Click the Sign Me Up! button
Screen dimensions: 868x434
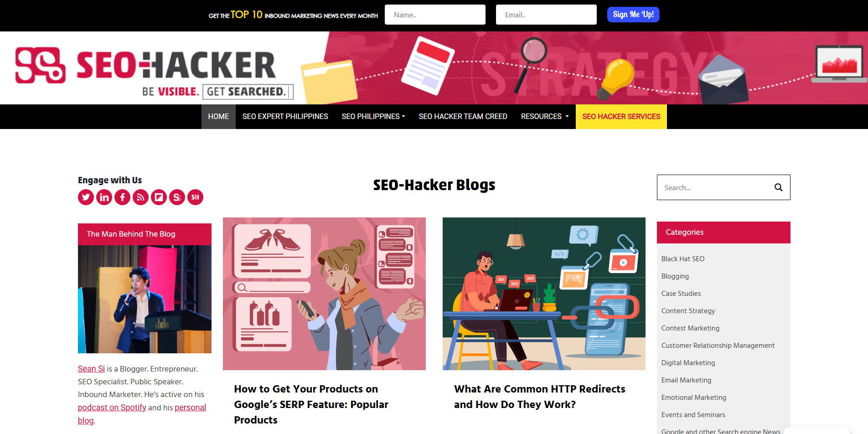(x=633, y=15)
